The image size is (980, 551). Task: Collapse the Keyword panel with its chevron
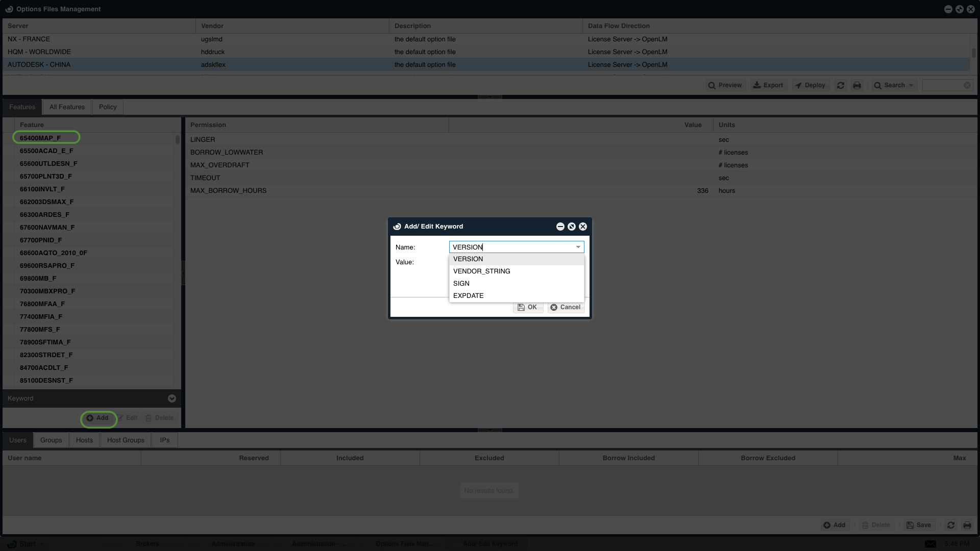[x=172, y=398]
